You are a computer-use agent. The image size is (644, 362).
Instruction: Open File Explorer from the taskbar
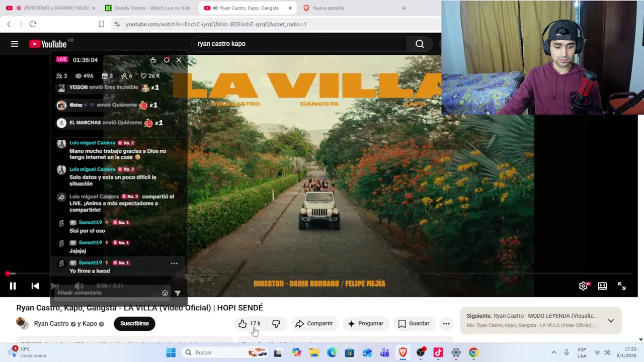pyautogui.click(x=314, y=352)
